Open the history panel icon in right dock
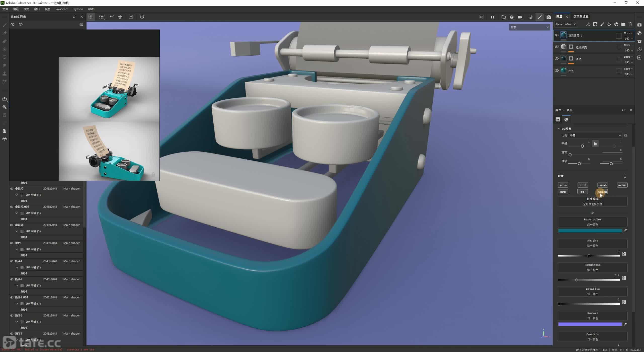 (639, 49)
